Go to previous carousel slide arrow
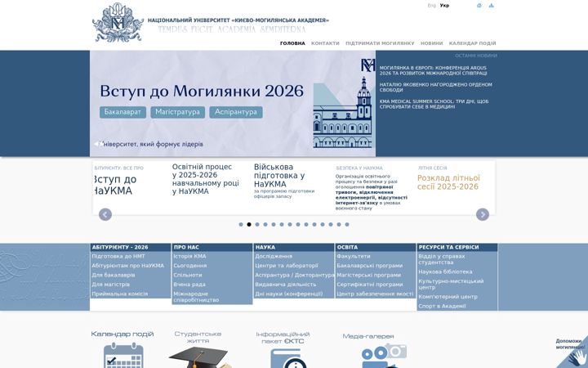 105,214
